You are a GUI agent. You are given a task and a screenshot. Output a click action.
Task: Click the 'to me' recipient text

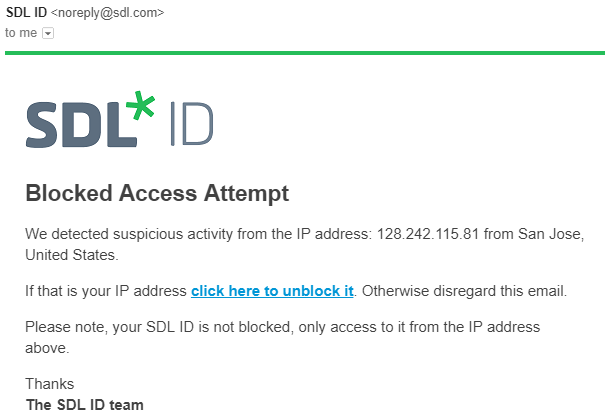tap(20, 33)
